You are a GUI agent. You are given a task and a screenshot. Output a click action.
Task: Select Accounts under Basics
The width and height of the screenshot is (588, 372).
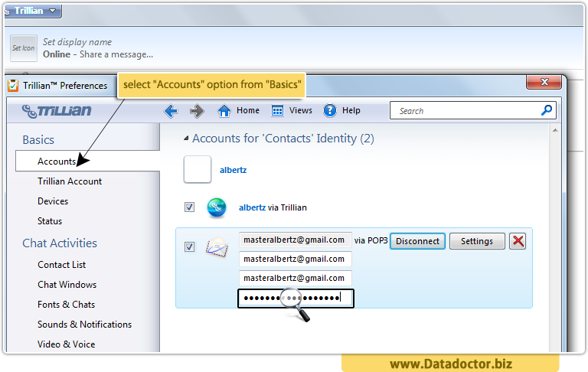(88, 162)
